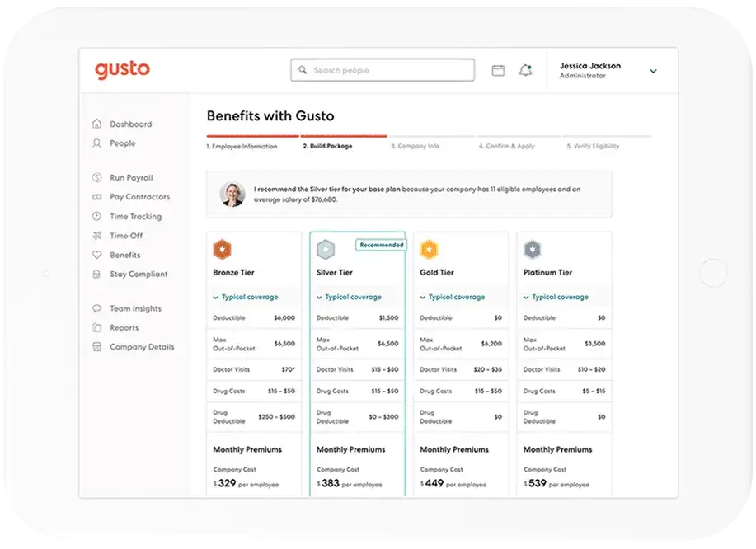Click the Search people field

[383, 70]
